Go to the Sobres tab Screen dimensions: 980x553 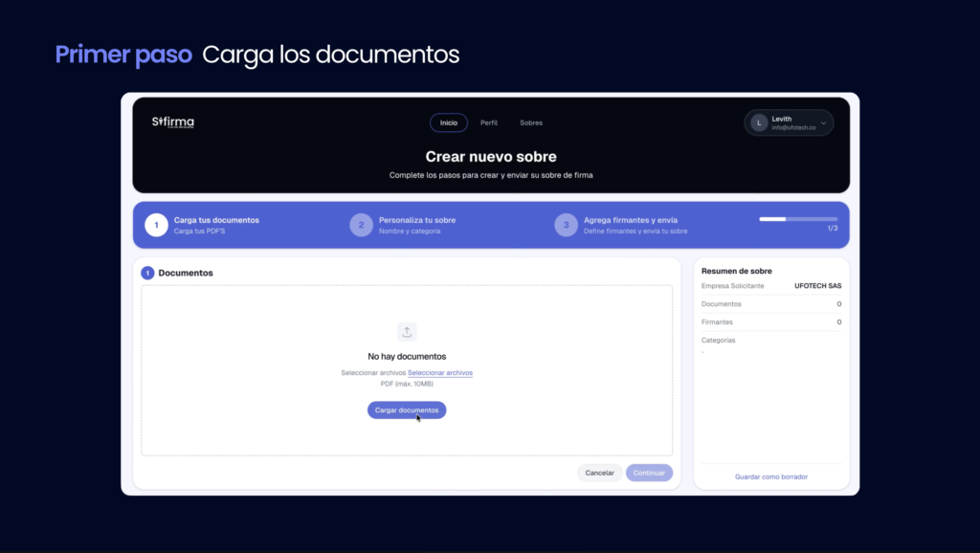(531, 122)
